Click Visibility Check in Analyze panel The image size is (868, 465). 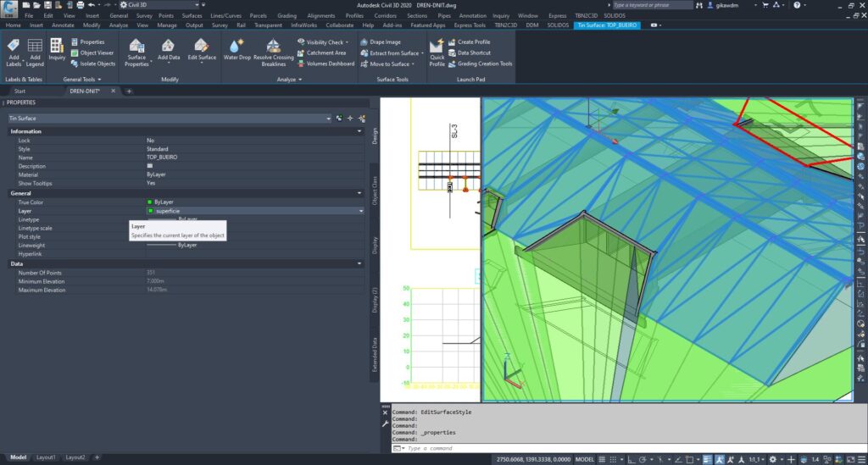pyautogui.click(x=323, y=42)
